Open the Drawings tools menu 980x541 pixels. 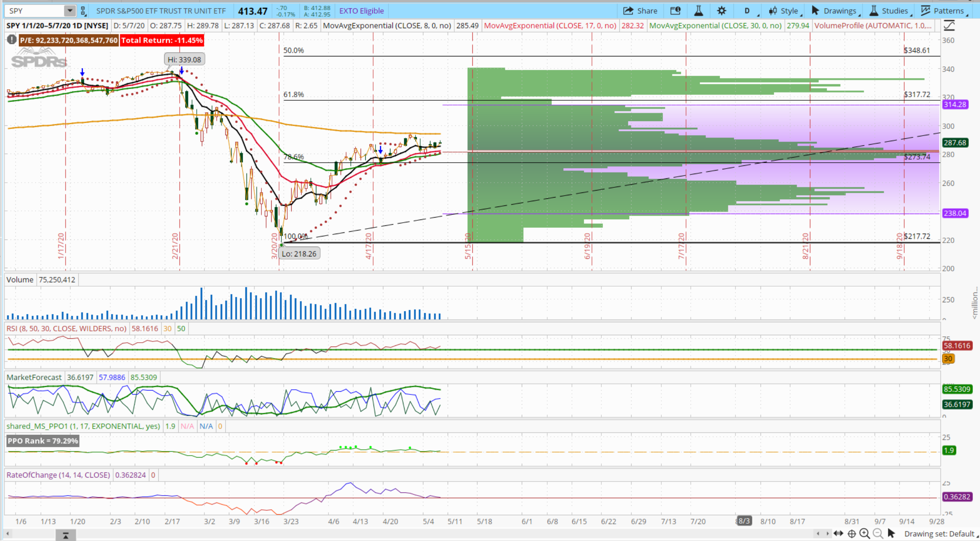[834, 11]
